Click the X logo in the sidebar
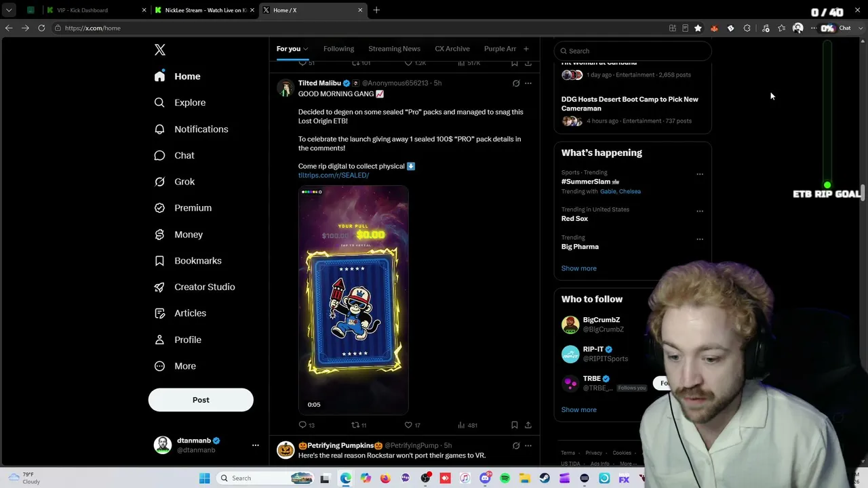Screen dimensions: 868x488 tap(160, 49)
